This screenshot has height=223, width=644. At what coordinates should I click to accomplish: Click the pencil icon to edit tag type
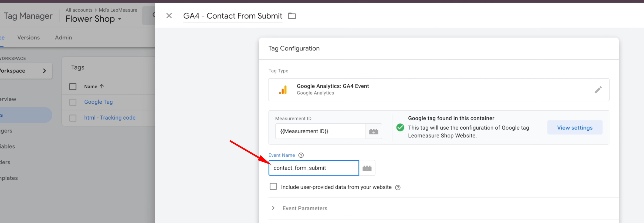tap(598, 90)
